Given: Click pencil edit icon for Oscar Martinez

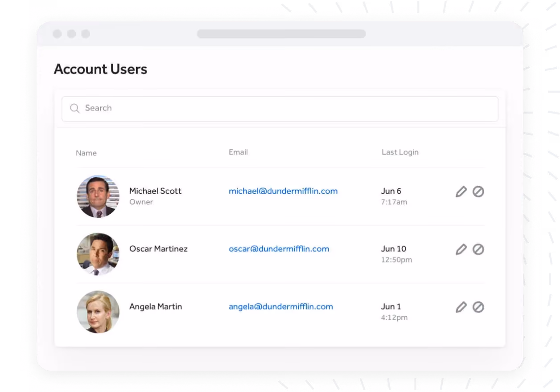Looking at the screenshot, I should tap(461, 249).
